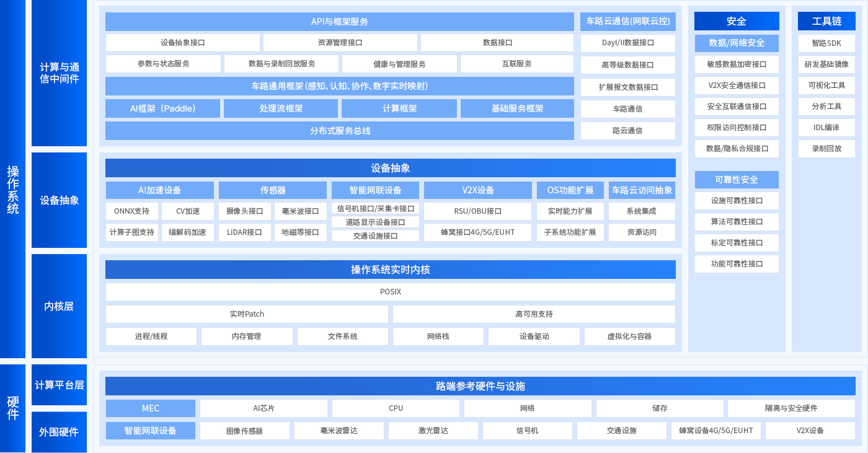This screenshot has width=868, height=453.
Task: Select 数据与录制回放服务 box
Action: [281, 64]
